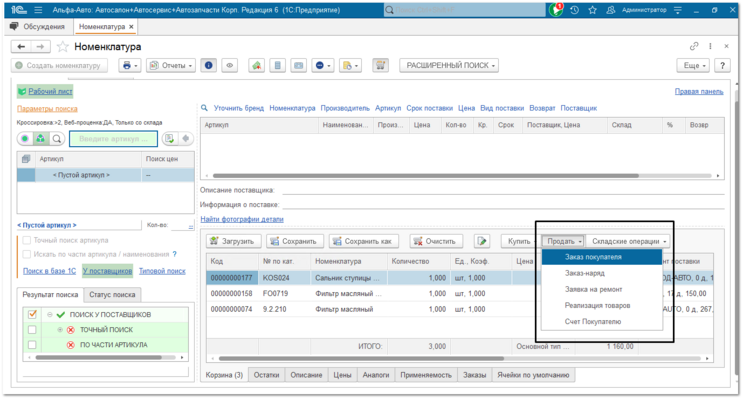Viewport: 743px width, 399px height.
Task: Click the card icon button
Action: click(299, 65)
